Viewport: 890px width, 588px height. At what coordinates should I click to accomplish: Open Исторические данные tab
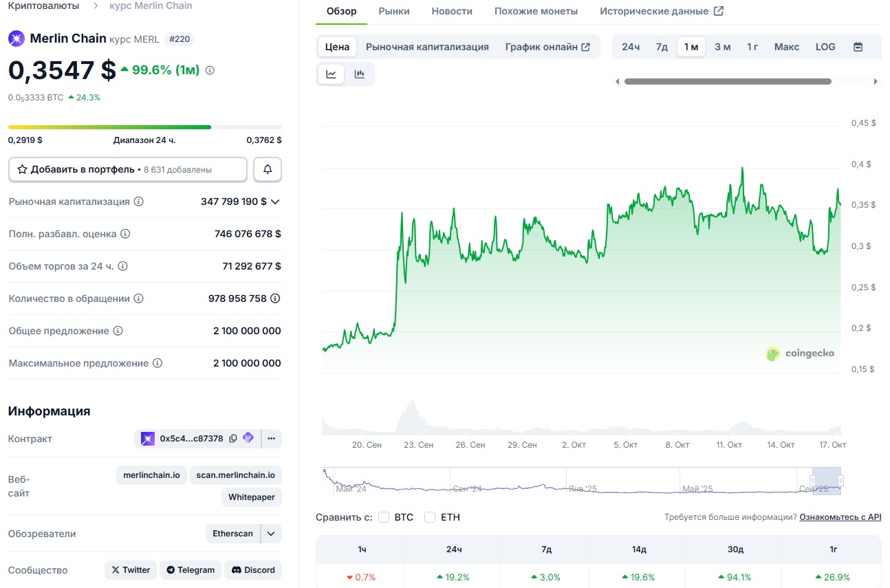[x=662, y=11]
